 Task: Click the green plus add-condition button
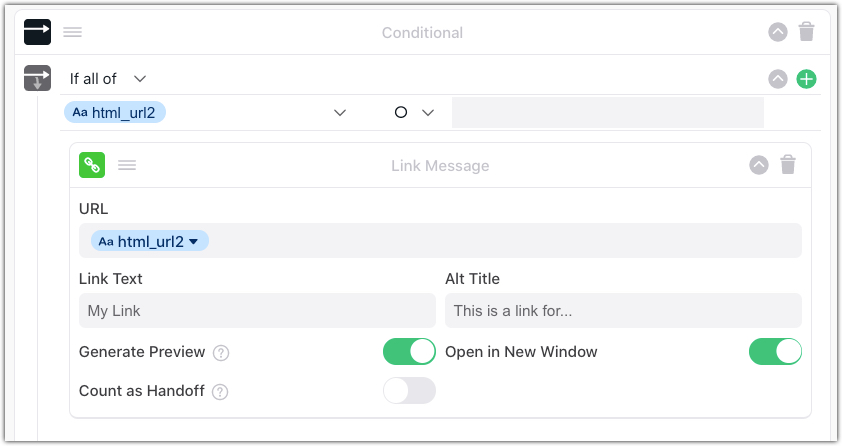coord(806,79)
